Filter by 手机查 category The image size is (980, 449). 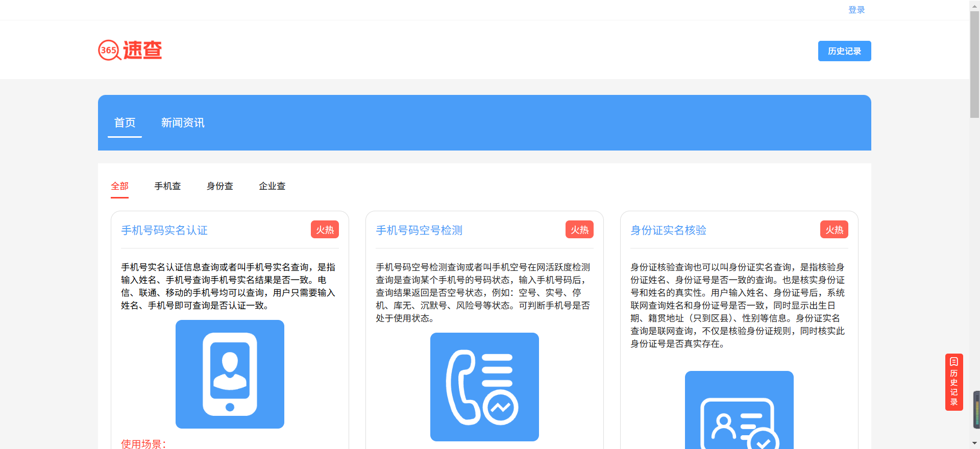click(167, 186)
